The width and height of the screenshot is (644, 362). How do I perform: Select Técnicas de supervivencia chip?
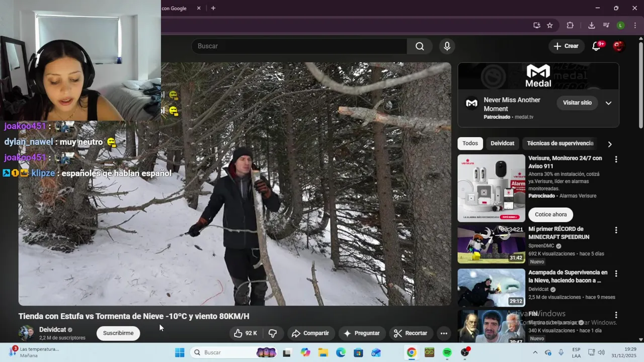tap(560, 143)
